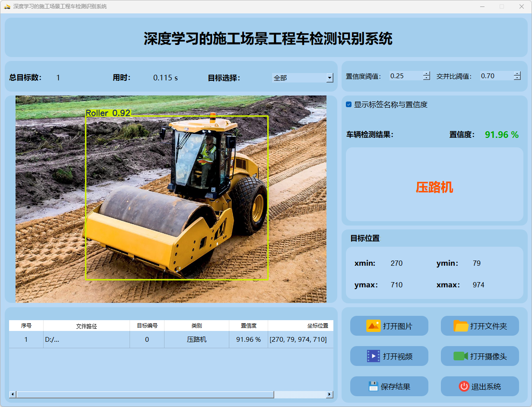
Task: Select the 压路机 cell in the results row
Action: coord(196,340)
